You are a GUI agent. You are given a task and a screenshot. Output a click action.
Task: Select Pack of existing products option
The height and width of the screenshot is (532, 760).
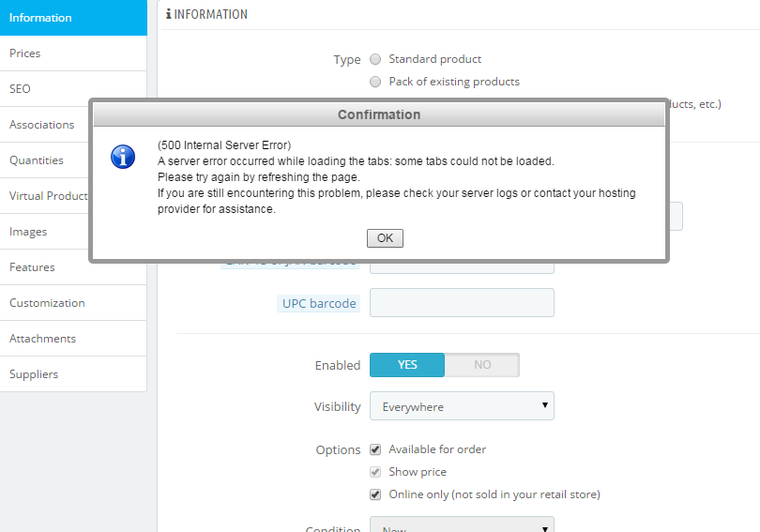[x=375, y=82]
